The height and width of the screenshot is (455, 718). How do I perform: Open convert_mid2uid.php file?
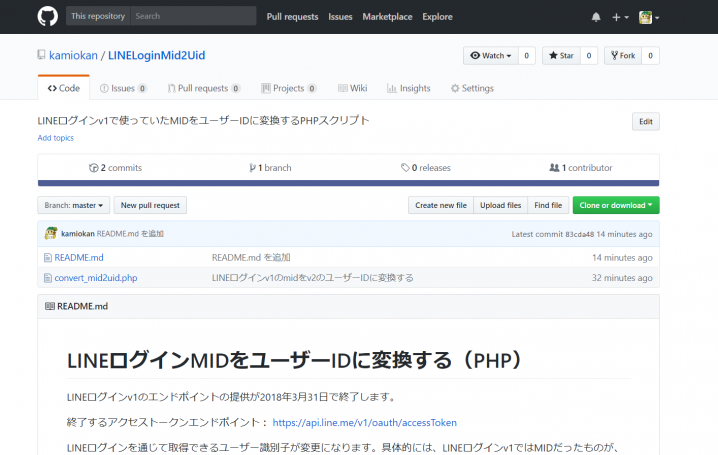tap(96, 278)
